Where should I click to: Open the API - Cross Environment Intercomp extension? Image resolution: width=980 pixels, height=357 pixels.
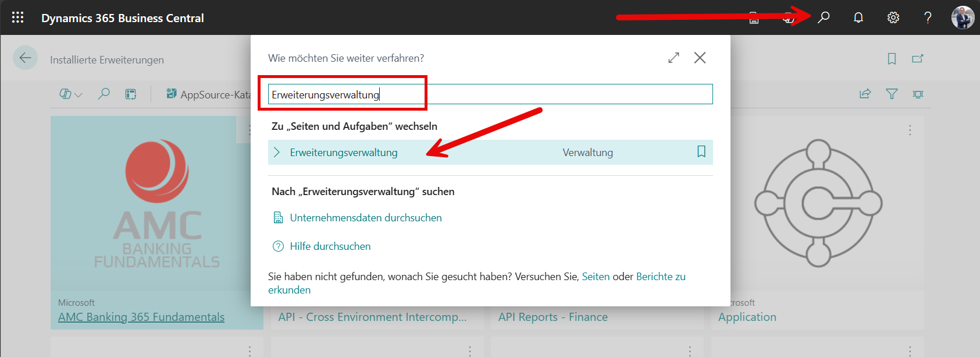[372, 317]
